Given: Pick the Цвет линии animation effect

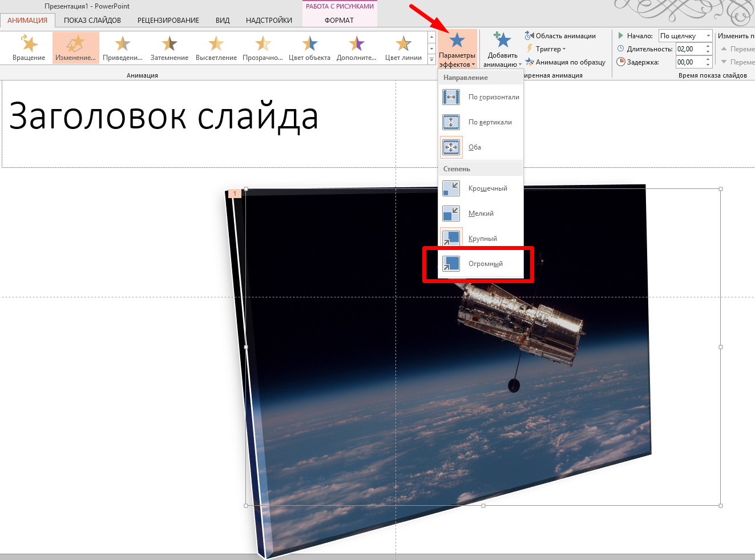Looking at the screenshot, I should [403, 47].
